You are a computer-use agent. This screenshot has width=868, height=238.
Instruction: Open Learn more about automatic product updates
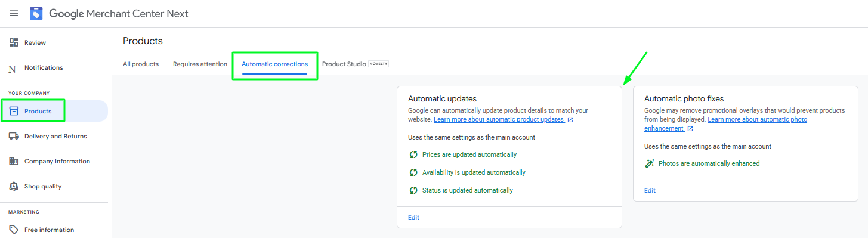(499, 119)
